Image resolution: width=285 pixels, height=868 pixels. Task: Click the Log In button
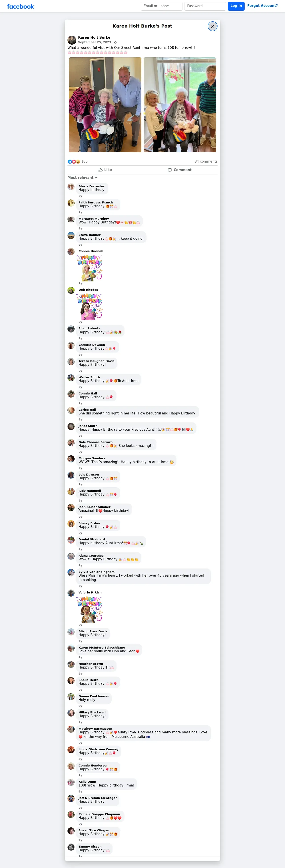[236, 6]
